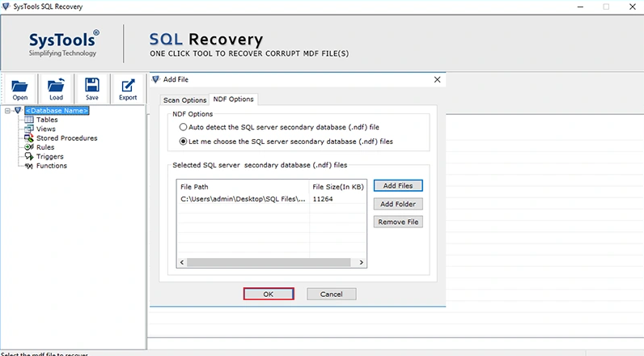This screenshot has height=356, width=644.
Task: Click the Cancel button
Action: point(332,294)
